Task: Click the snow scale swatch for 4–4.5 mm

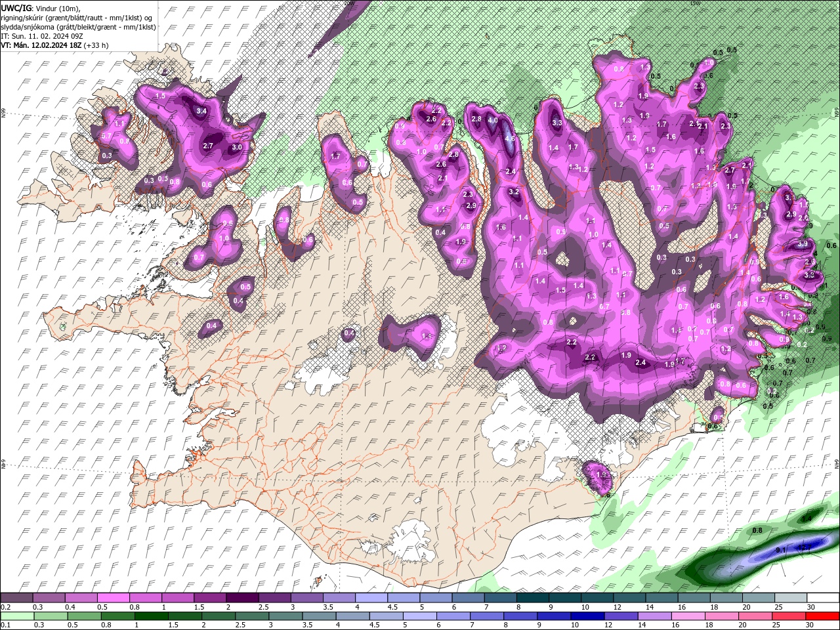Action: click(371, 598)
